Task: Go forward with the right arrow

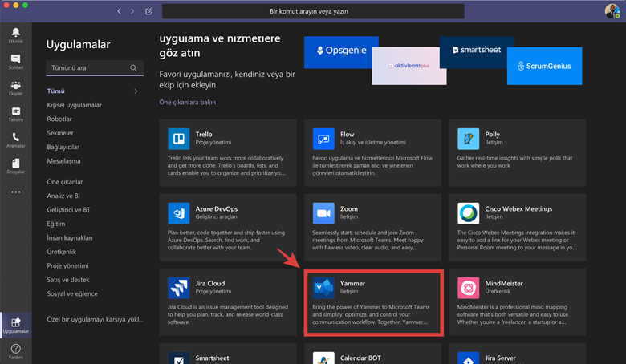Action: point(132,11)
